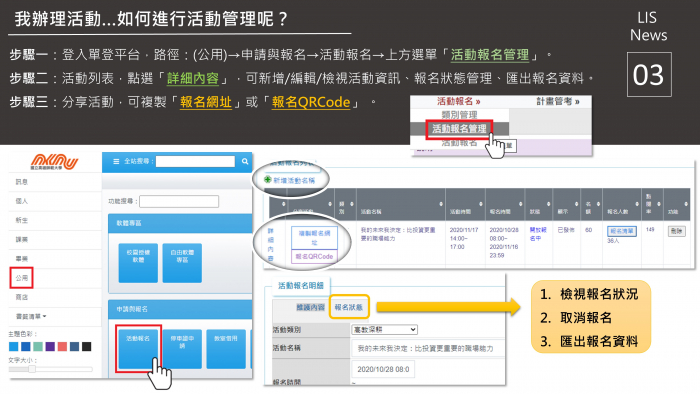Viewport: 700px width, 394px height.
Task: Click the 刪除 button in activity row
Action: point(676,231)
